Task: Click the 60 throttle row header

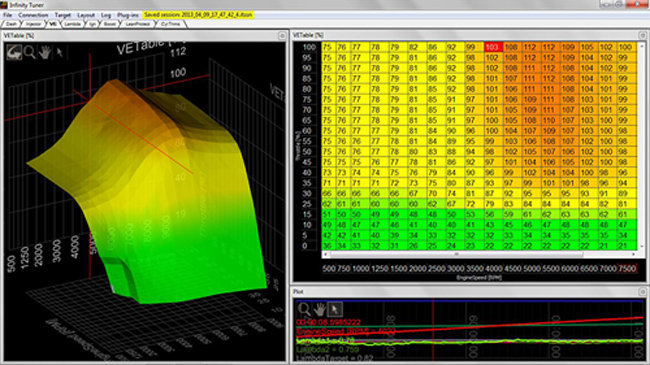Action: 307,131
